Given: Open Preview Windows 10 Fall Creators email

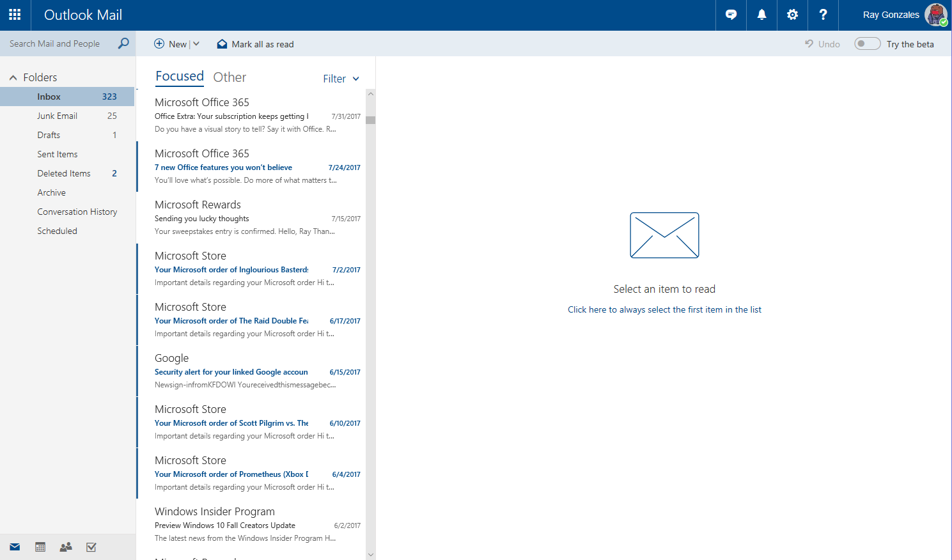Looking at the screenshot, I should click(x=251, y=524).
